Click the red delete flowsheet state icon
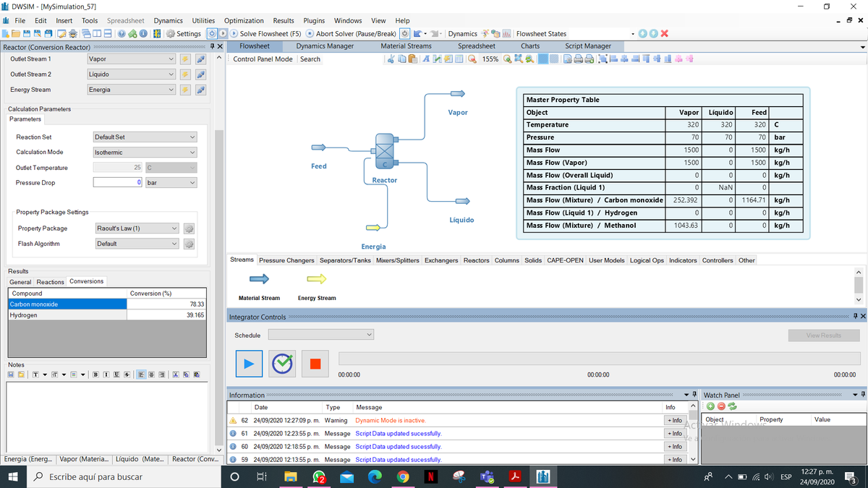Viewport: 868px width, 488px height. (x=664, y=33)
